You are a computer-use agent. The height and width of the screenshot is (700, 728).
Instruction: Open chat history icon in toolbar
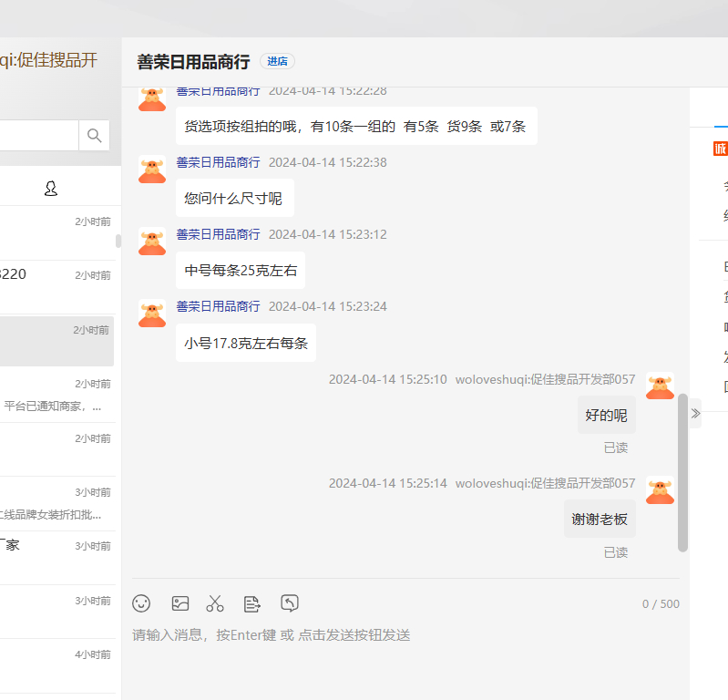pyautogui.click(x=290, y=603)
